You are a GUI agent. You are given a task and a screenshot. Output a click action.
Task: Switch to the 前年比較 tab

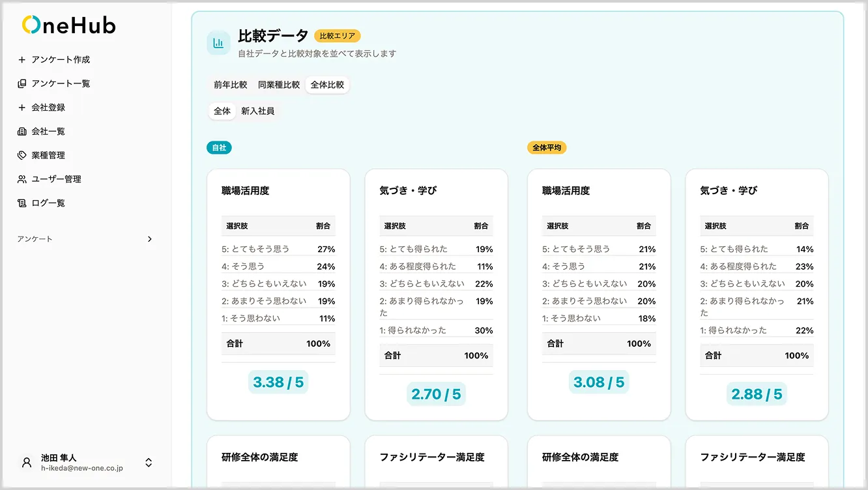229,84
